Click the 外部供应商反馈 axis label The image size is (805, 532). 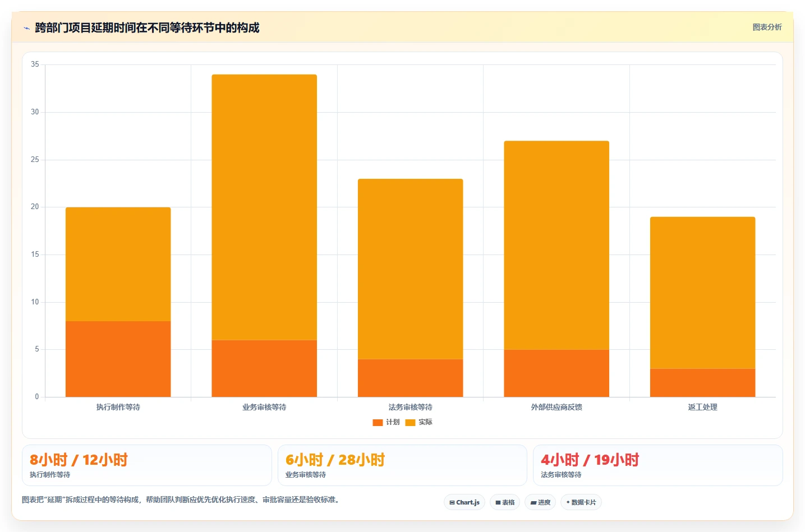[x=556, y=407]
